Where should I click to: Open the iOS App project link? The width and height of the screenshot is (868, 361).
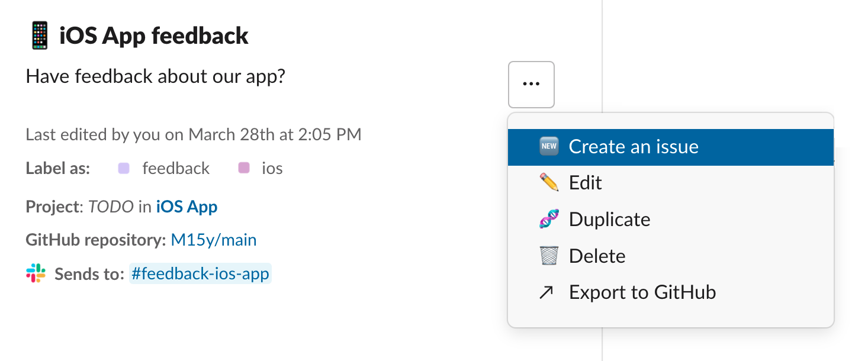(x=187, y=207)
